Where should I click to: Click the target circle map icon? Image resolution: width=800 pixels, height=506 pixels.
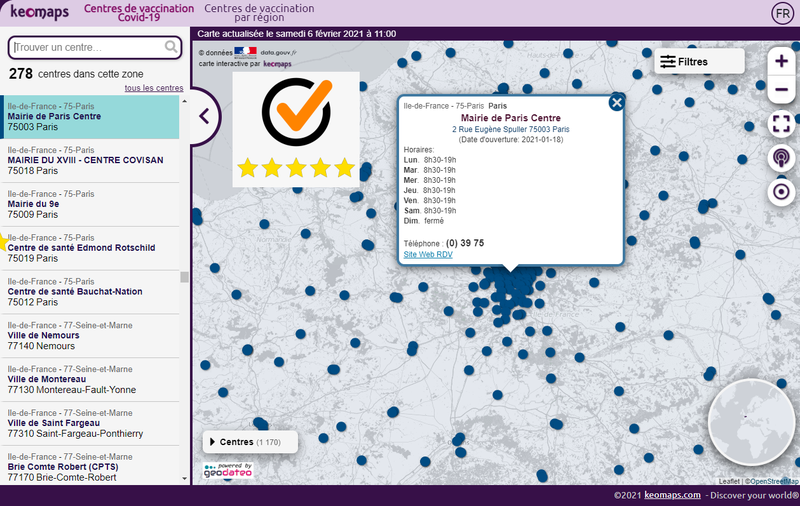click(781, 191)
